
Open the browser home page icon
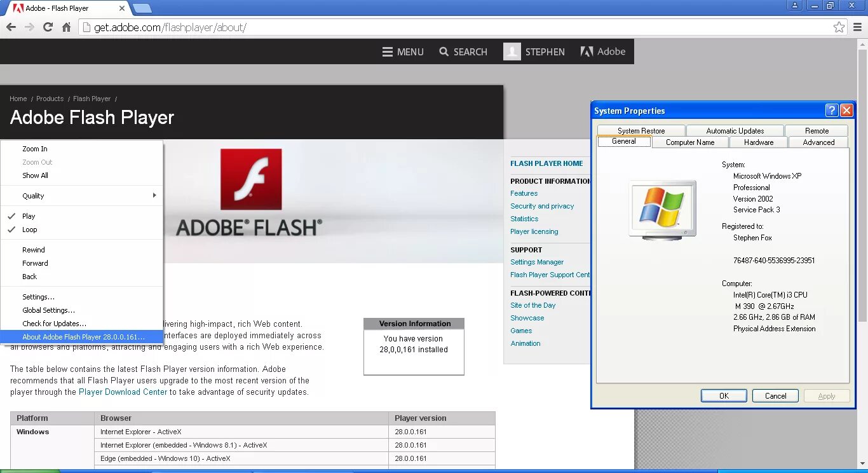66,27
